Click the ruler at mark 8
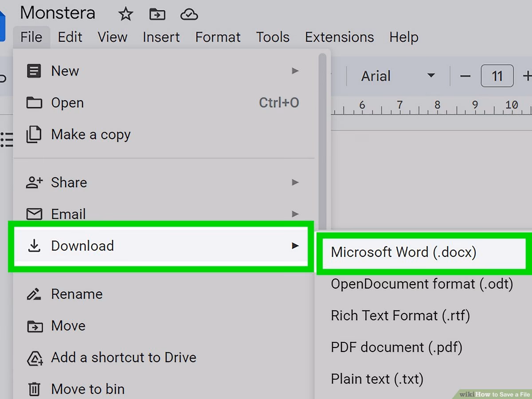 (x=437, y=105)
